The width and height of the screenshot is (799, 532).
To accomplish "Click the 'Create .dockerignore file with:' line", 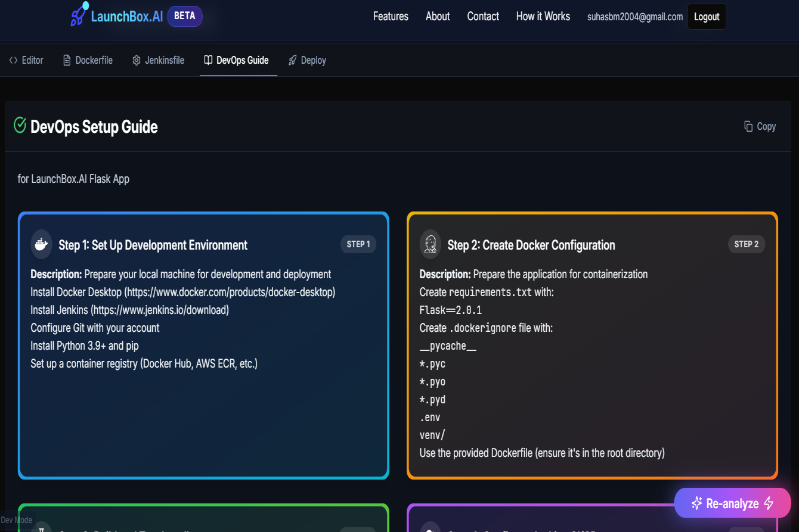I will (x=486, y=328).
